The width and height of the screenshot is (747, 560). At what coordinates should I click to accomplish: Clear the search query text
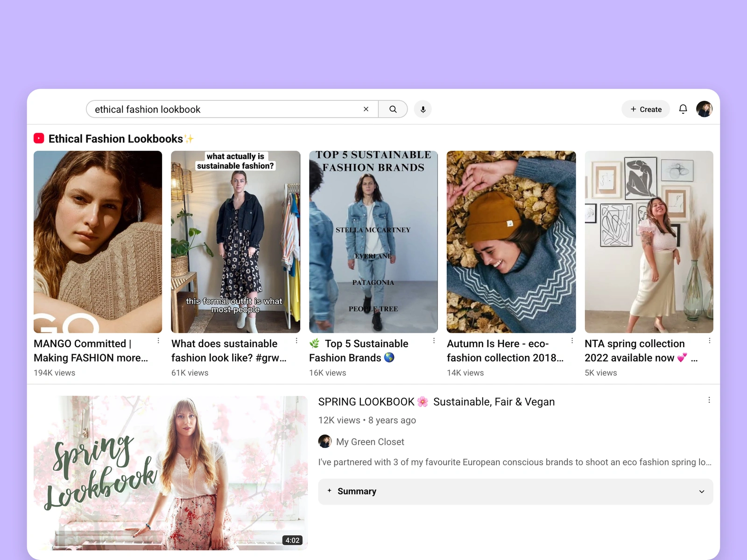[366, 109]
